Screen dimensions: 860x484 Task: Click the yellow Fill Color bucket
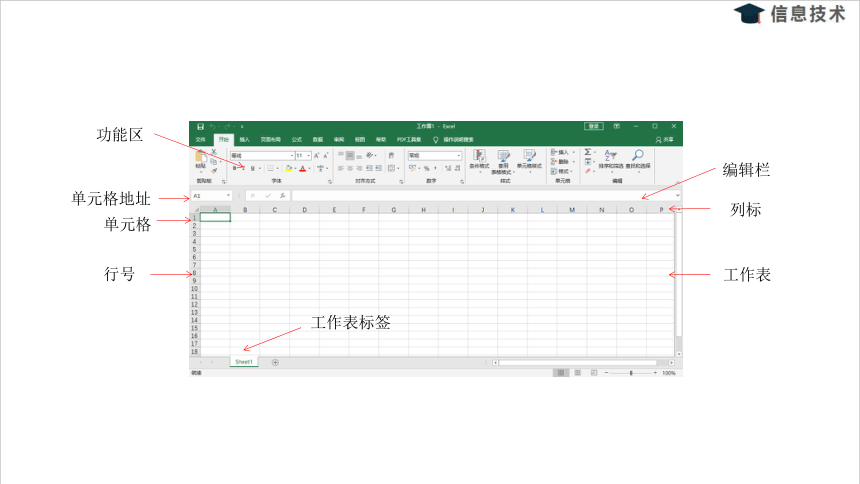tap(288, 168)
